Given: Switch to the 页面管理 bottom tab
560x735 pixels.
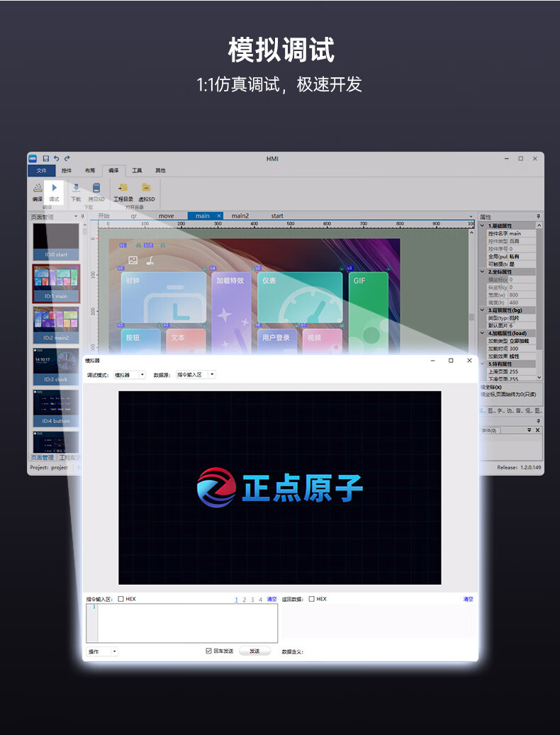Looking at the screenshot, I should coord(42,457).
